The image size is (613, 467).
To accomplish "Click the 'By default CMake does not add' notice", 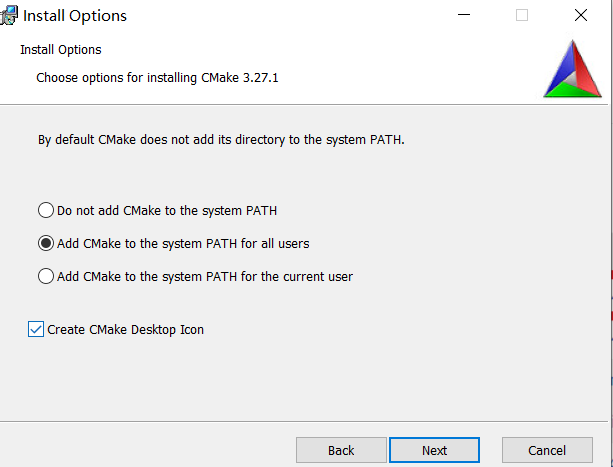I will [x=221, y=140].
